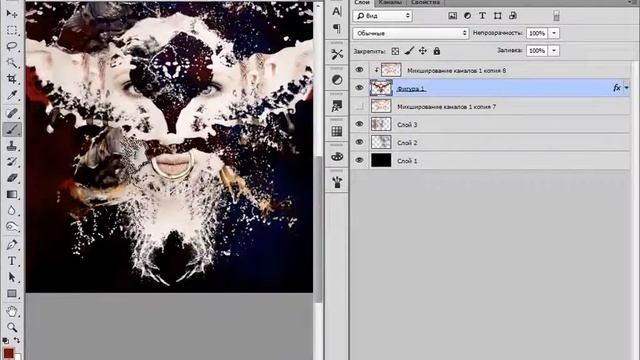Viewport: 640px width, 360px height.
Task: Select the 'Слой 2' layer name
Action: click(x=407, y=143)
